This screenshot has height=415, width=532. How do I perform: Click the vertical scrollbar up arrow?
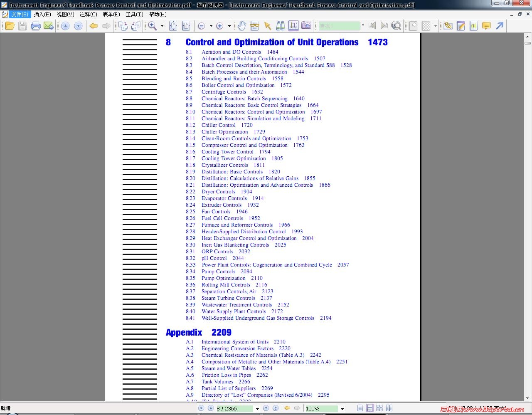527,37
